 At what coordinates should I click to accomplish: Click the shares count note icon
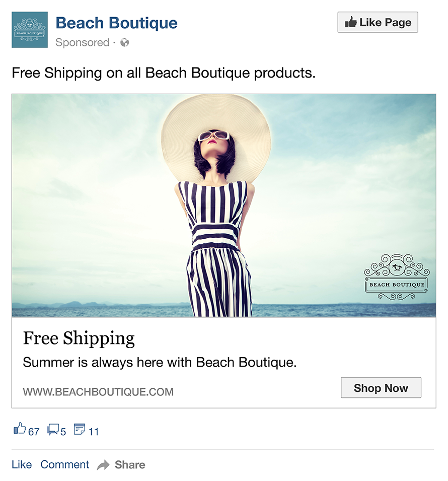point(80,429)
